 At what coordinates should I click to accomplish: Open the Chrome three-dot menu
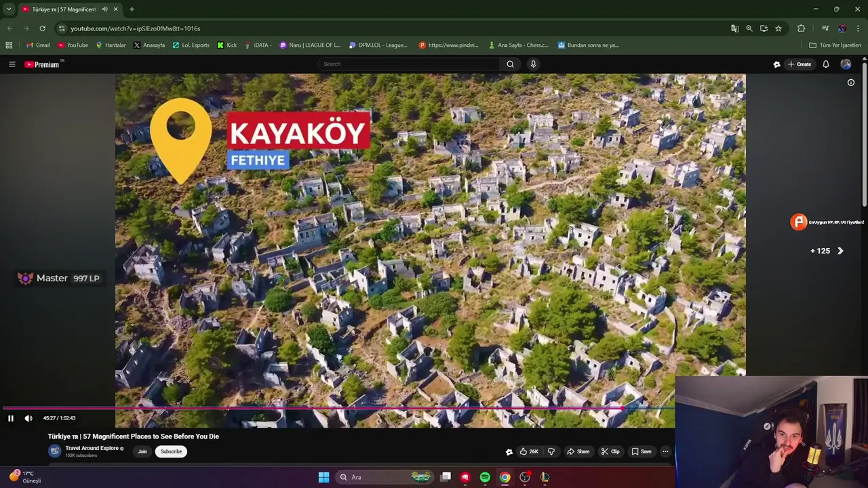(859, 28)
